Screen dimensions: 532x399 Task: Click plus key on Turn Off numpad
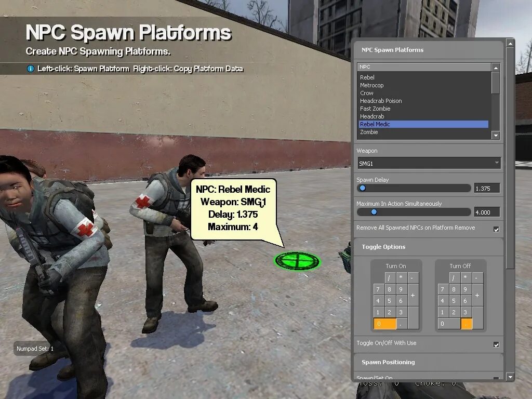pos(477,295)
